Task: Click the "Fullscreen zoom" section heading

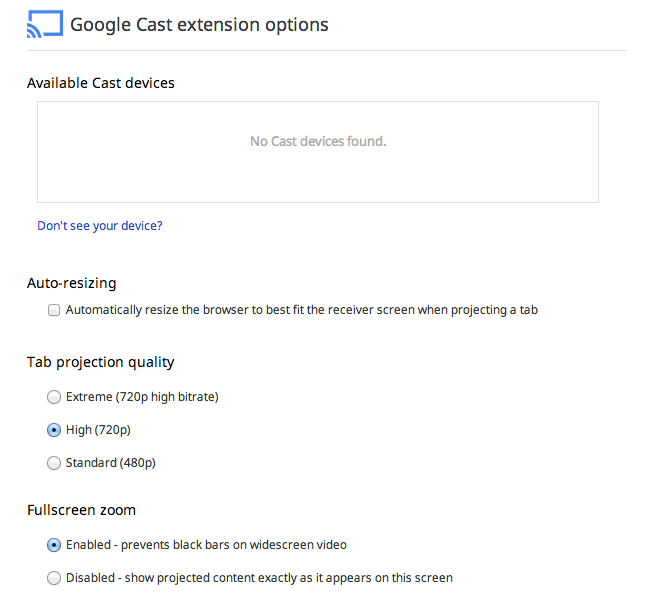Action: 82,510
